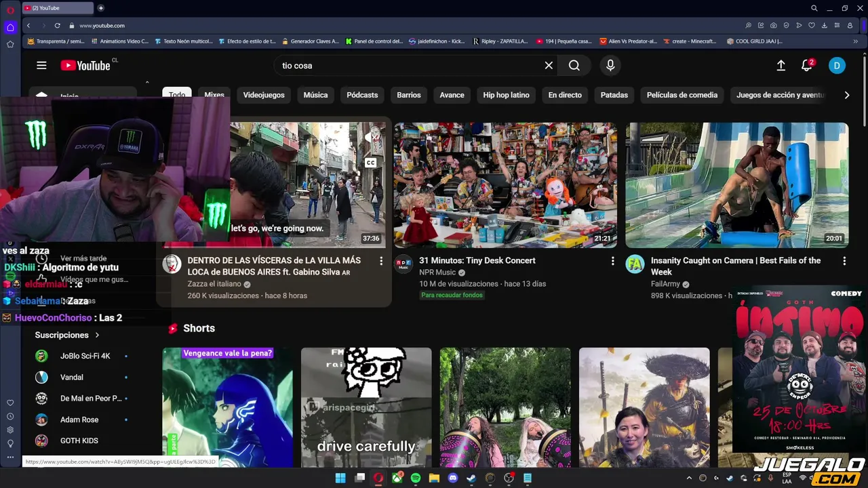Open the Opera tab search magnifier
Viewport: 868px width, 488px height.
coord(814,8)
